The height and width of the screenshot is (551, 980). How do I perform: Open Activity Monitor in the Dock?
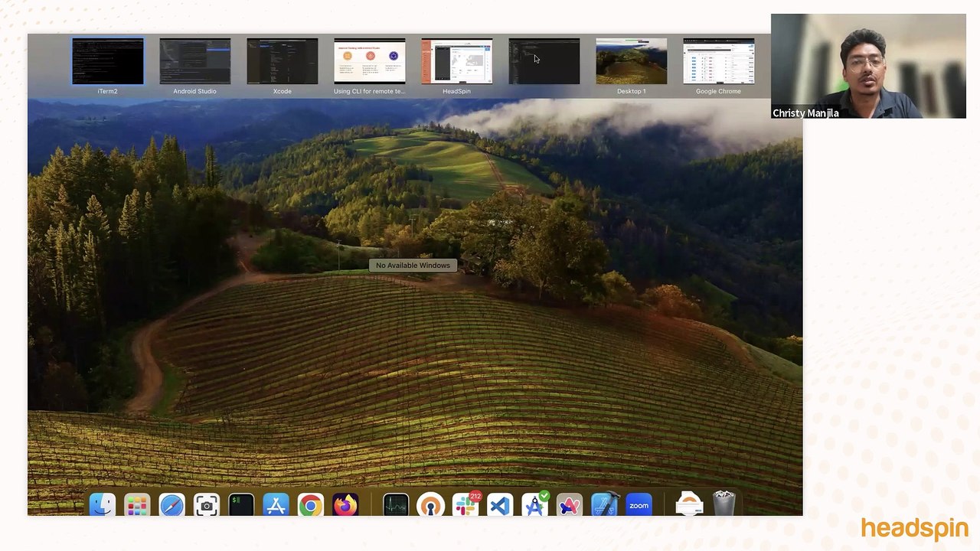point(396,505)
